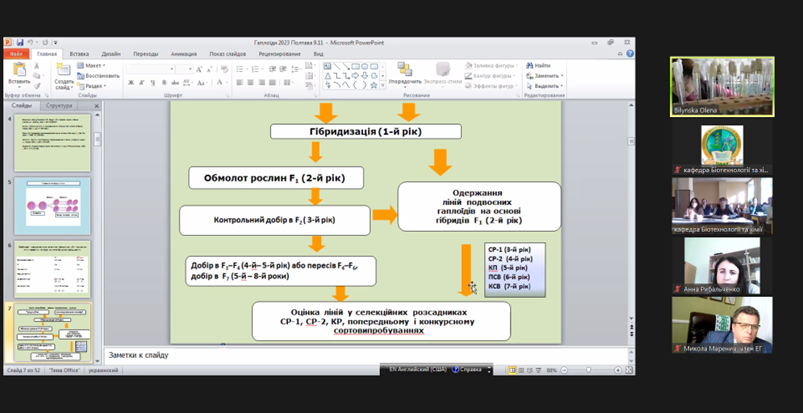Toggle underline Ч formatting
Screen dimensions: 803x413
tap(153, 82)
